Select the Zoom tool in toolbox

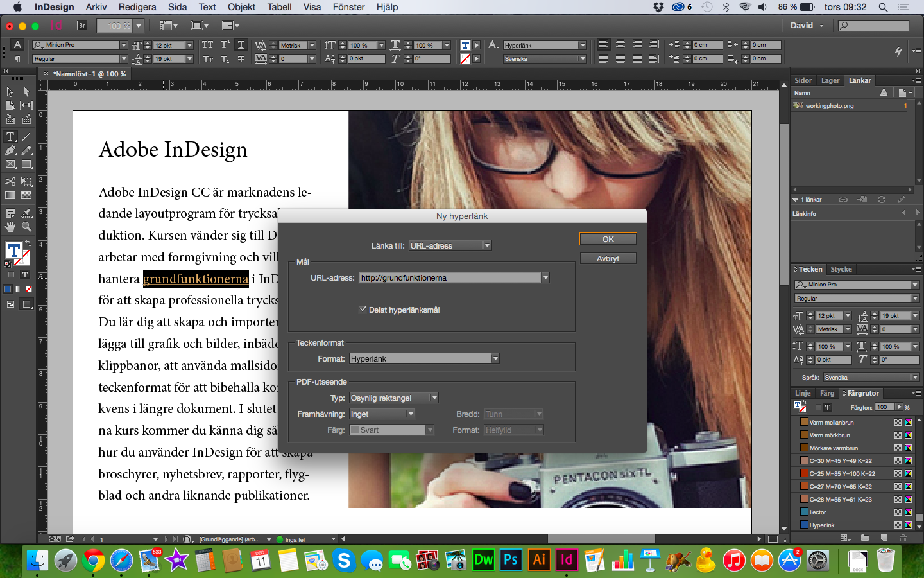(x=26, y=227)
